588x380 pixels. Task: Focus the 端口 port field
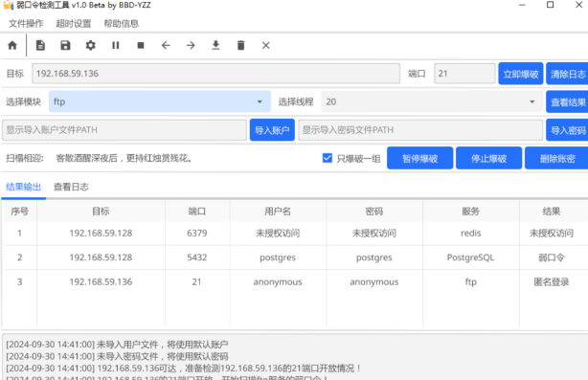tap(464, 74)
